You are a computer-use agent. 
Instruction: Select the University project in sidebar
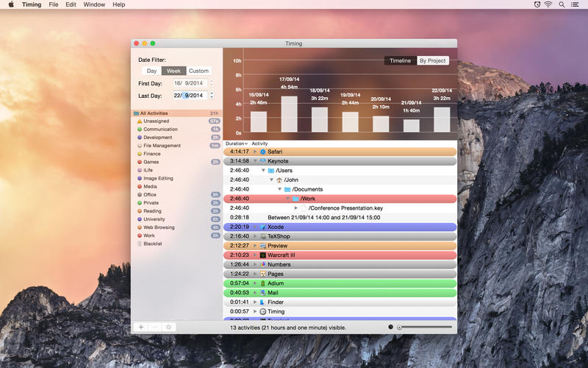point(154,219)
